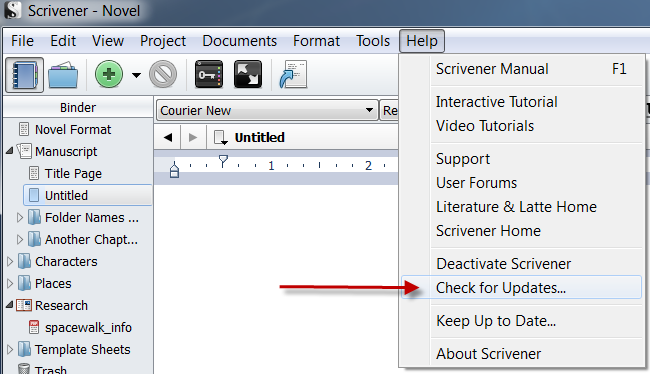Select Template Sheets label in Binder
The width and height of the screenshot is (650, 374).
(82, 350)
